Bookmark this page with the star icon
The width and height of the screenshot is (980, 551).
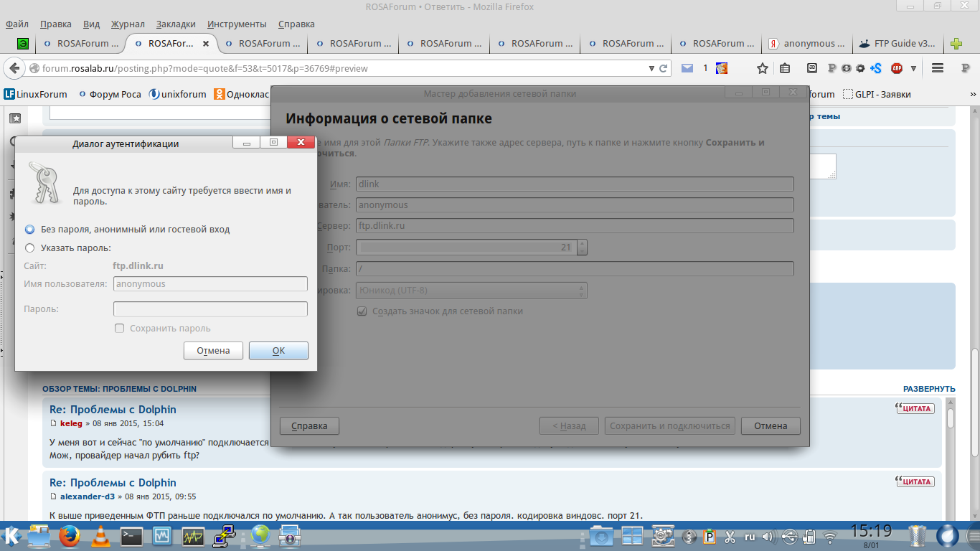click(763, 68)
